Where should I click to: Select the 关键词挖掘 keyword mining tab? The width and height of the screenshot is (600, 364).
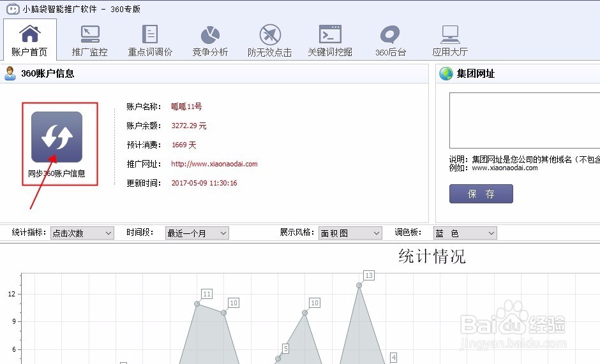tap(330, 40)
